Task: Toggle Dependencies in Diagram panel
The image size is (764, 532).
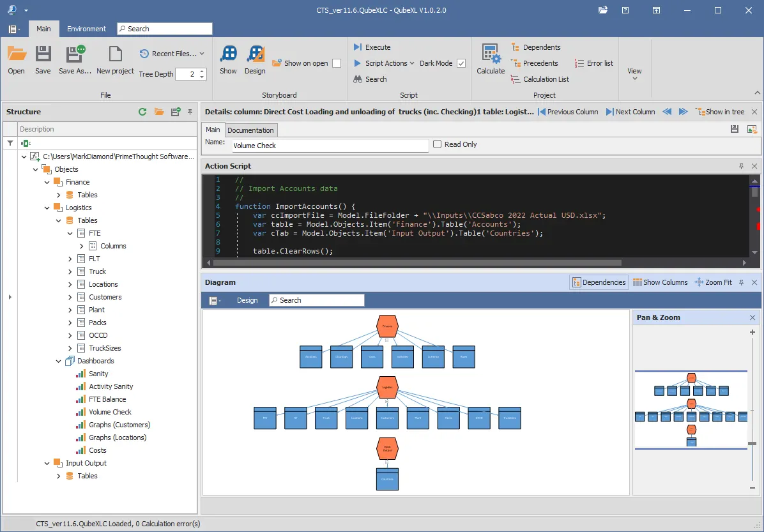Action: tap(599, 282)
